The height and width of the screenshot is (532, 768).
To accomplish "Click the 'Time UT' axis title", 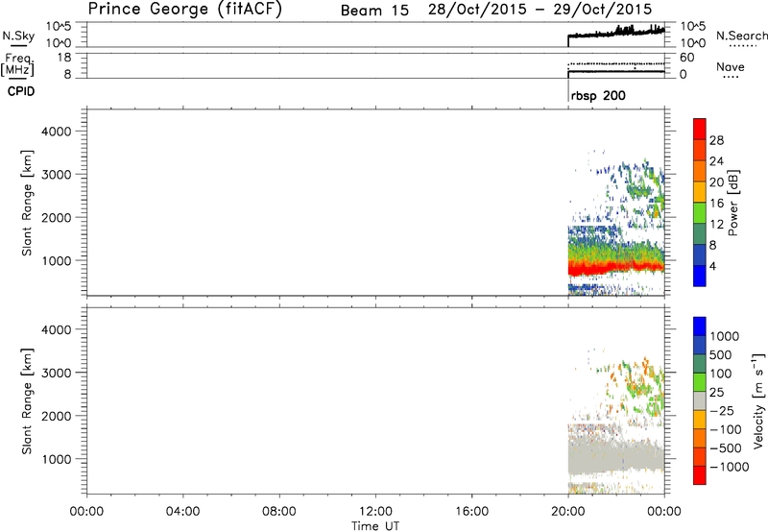I will pyautogui.click(x=375, y=526).
